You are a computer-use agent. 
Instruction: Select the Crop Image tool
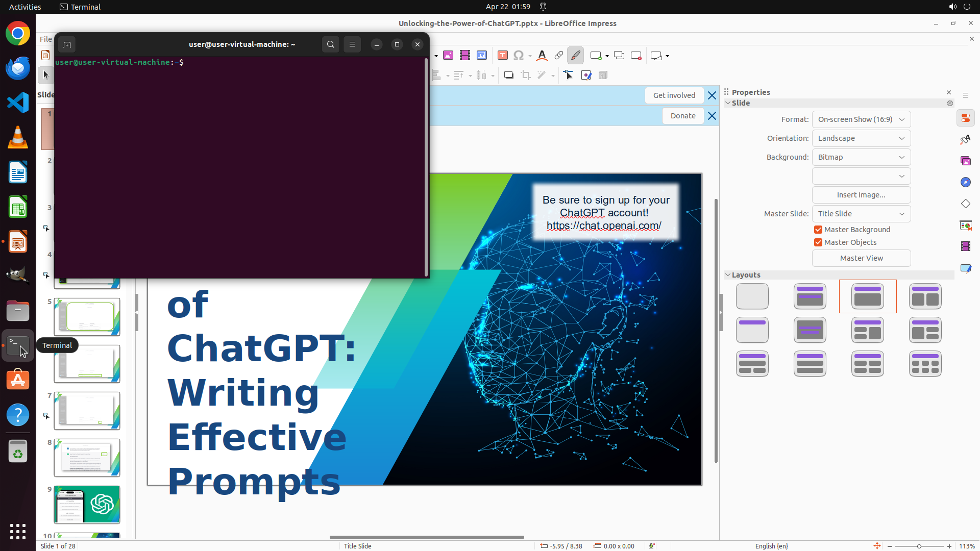point(526,76)
